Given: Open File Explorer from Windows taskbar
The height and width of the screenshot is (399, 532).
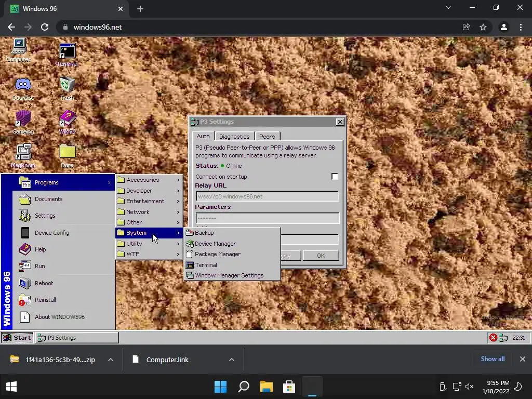Looking at the screenshot, I should [x=267, y=387].
